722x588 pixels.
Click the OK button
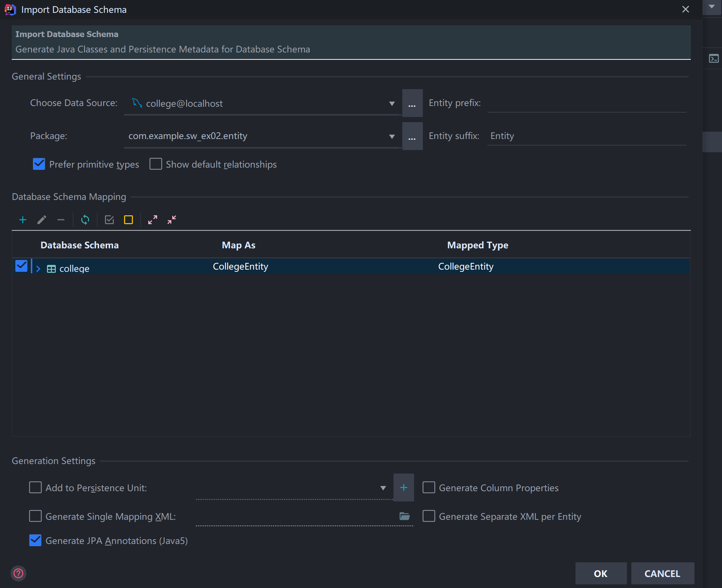601,573
